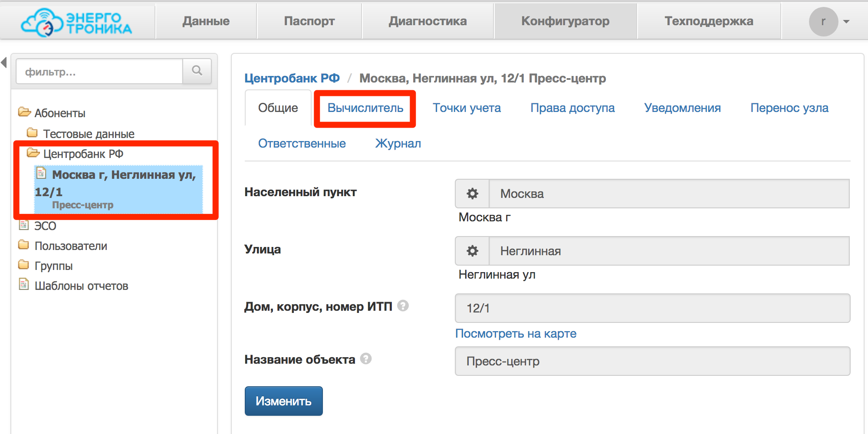
Task: Open the Техподдержка top menu
Action: [x=709, y=21]
